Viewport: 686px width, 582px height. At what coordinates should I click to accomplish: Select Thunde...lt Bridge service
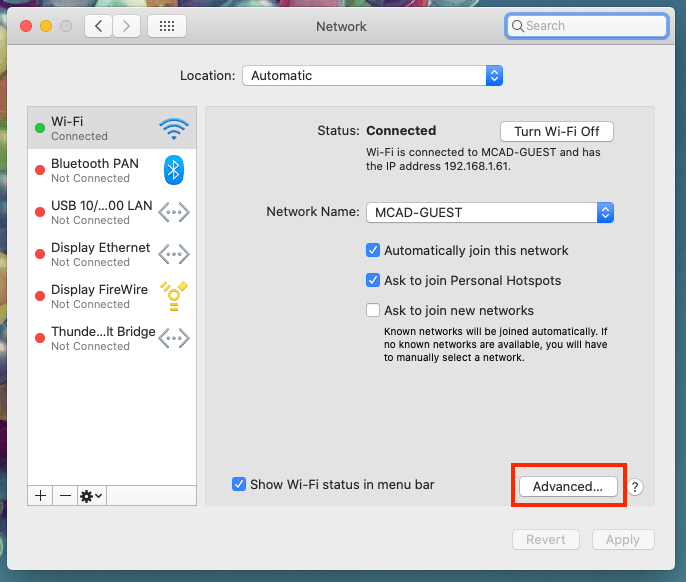112,338
